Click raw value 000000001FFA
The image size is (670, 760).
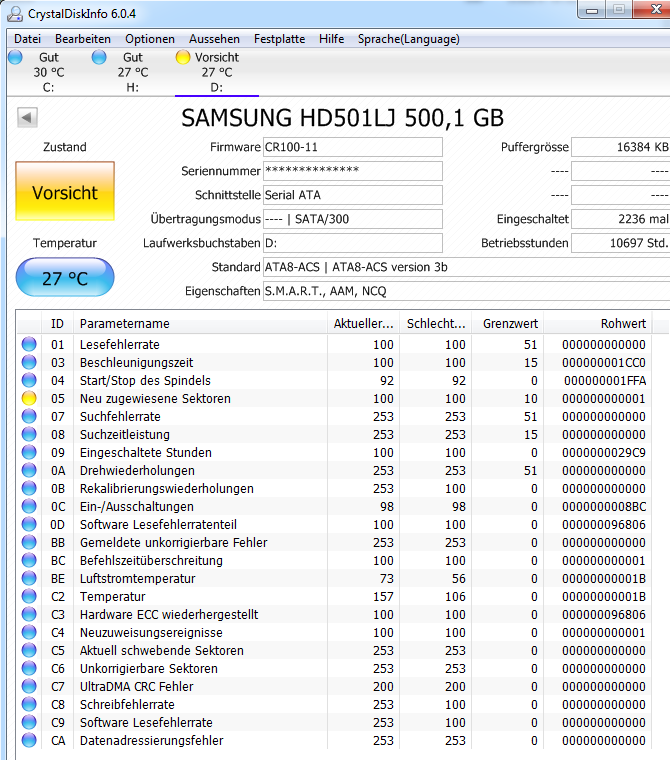(605, 380)
